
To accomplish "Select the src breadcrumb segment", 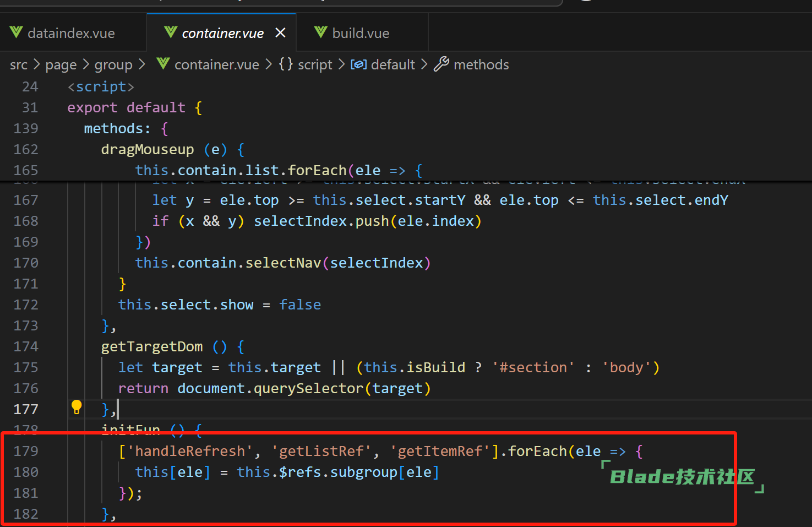I will pos(19,65).
